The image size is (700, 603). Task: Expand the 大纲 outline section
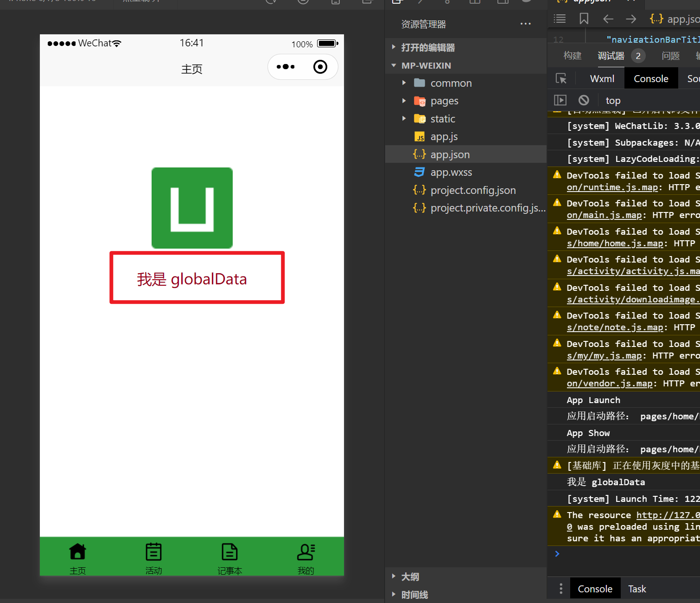(394, 577)
